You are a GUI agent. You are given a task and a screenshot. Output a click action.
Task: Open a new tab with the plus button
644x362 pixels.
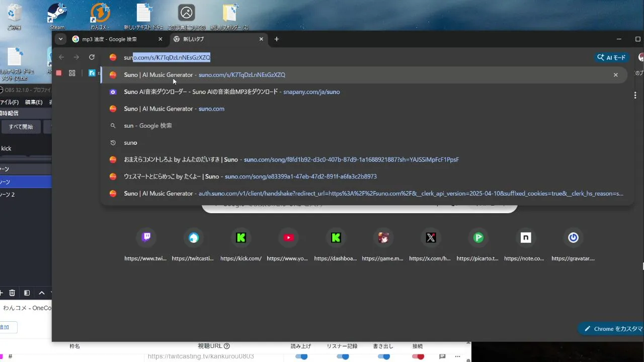pyautogui.click(x=276, y=39)
